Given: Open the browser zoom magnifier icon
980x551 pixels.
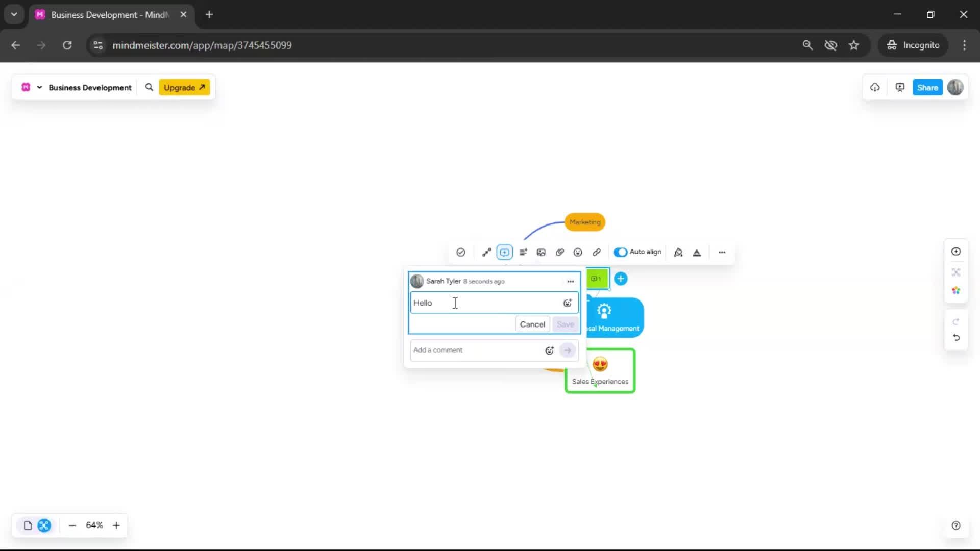Looking at the screenshot, I should (x=807, y=45).
